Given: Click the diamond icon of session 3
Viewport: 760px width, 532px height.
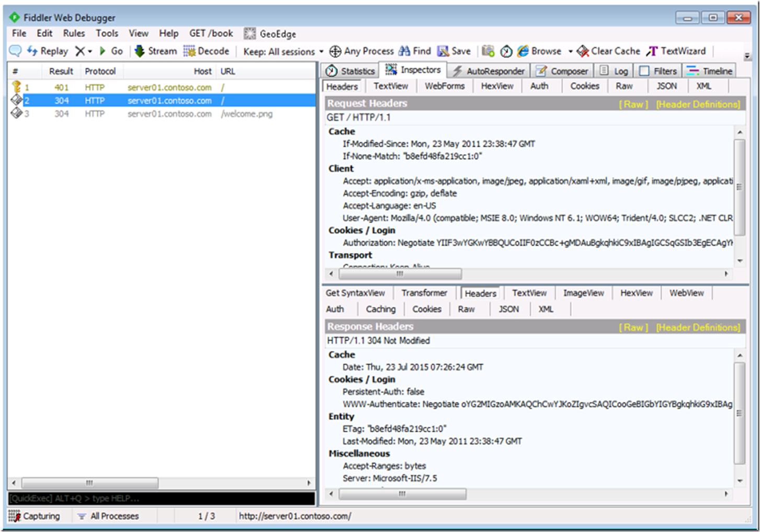Looking at the screenshot, I should coord(16,113).
